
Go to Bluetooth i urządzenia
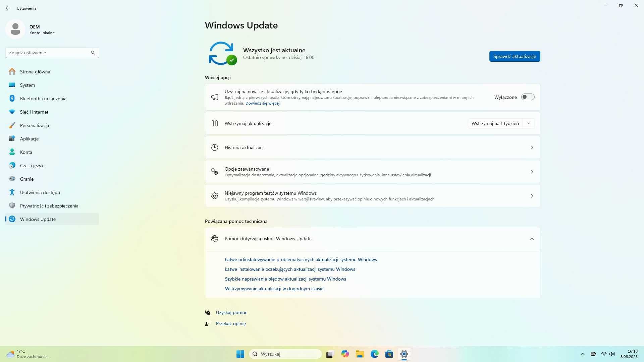[52, 99]
